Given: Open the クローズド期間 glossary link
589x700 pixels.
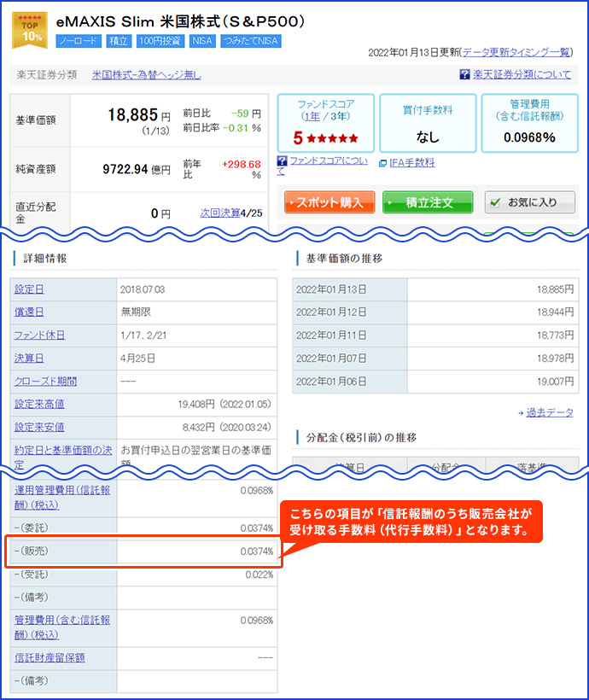Looking at the screenshot, I should click(x=45, y=382).
